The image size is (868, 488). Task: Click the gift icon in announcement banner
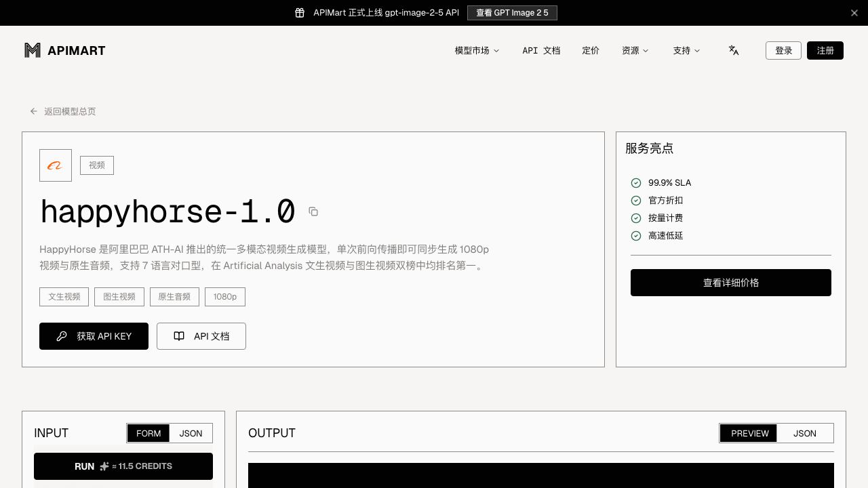300,13
